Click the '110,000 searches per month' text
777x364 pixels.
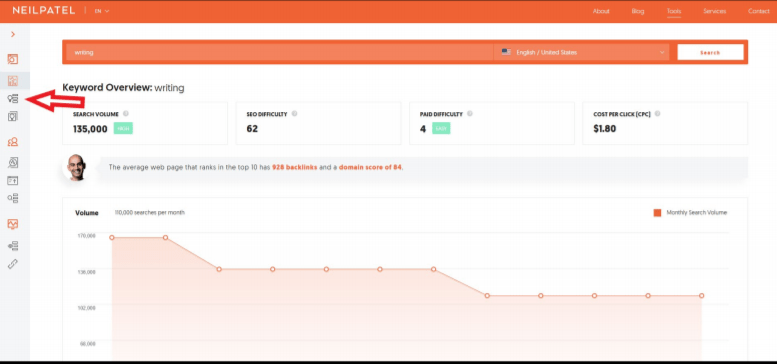(x=150, y=212)
